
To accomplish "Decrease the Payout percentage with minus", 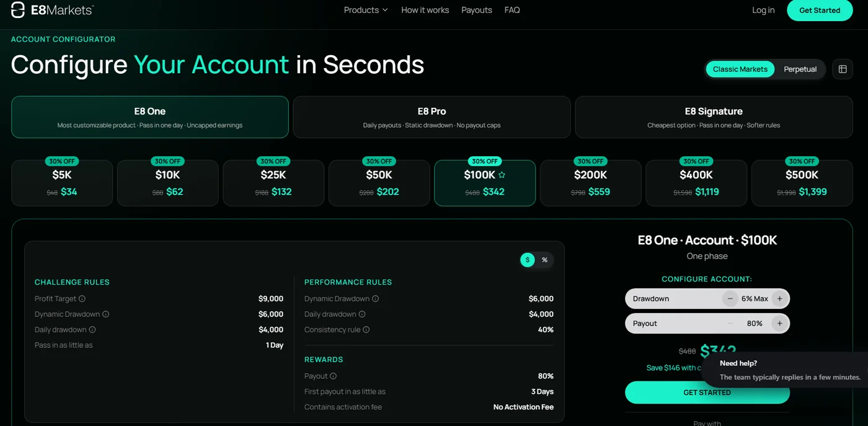I will pos(730,324).
